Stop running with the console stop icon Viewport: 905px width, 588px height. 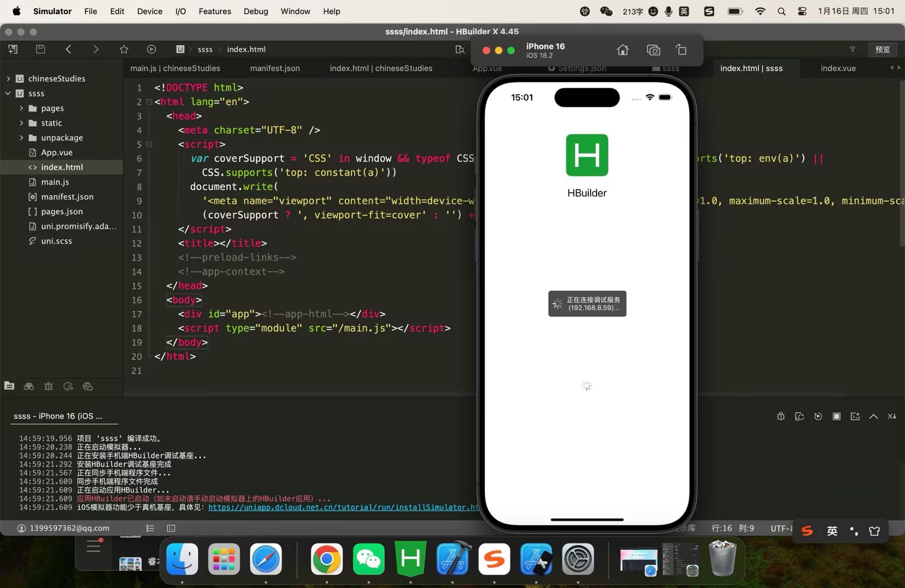pos(836,416)
